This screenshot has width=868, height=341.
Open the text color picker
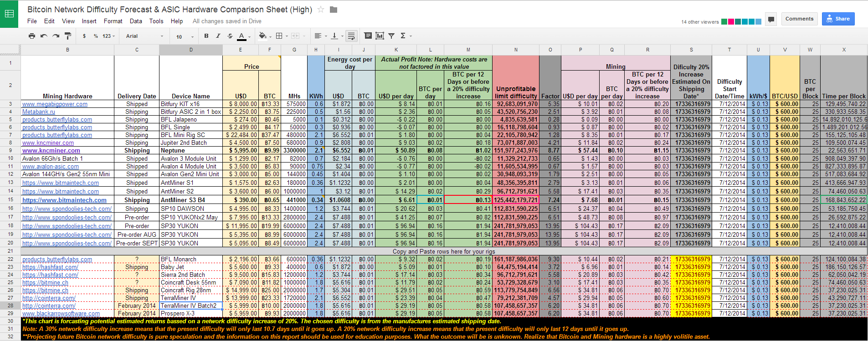(243, 36)
